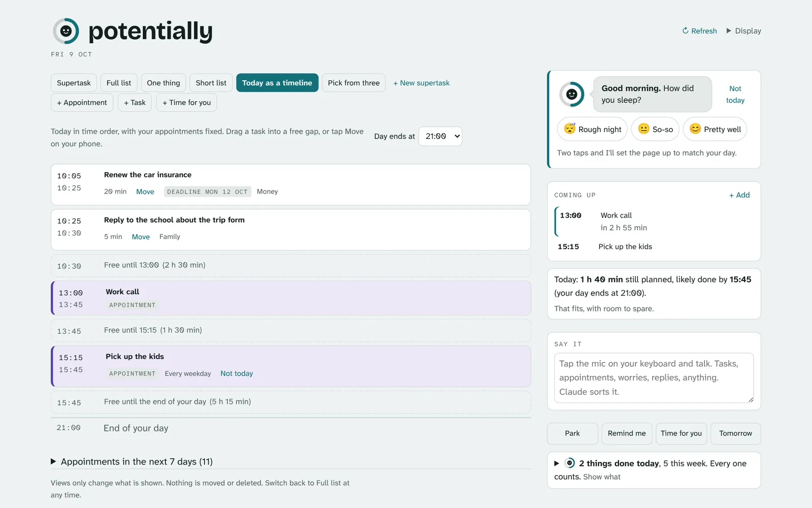812x508 pixels.
Task: Click Time for you button below Say It
Action: [681, 433]
